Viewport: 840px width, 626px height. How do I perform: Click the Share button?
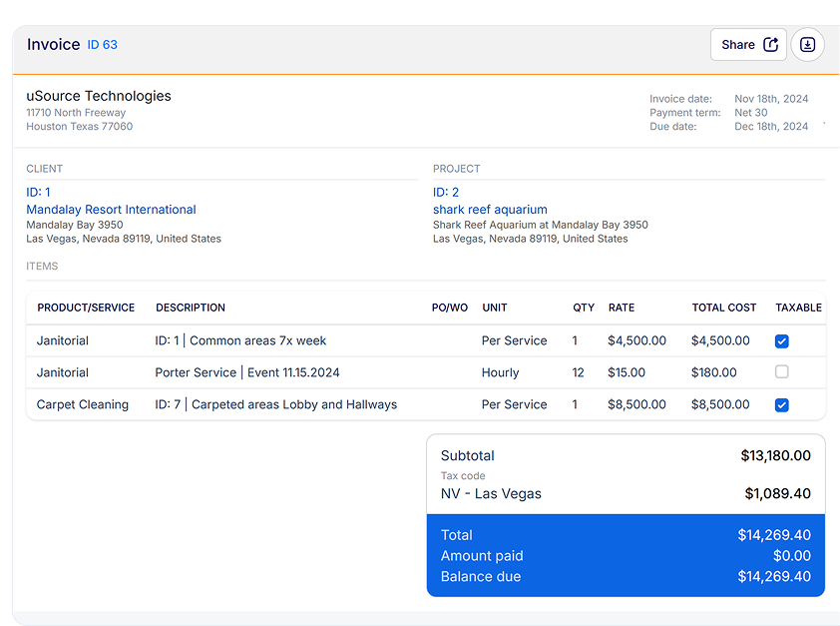pos(748,45)
